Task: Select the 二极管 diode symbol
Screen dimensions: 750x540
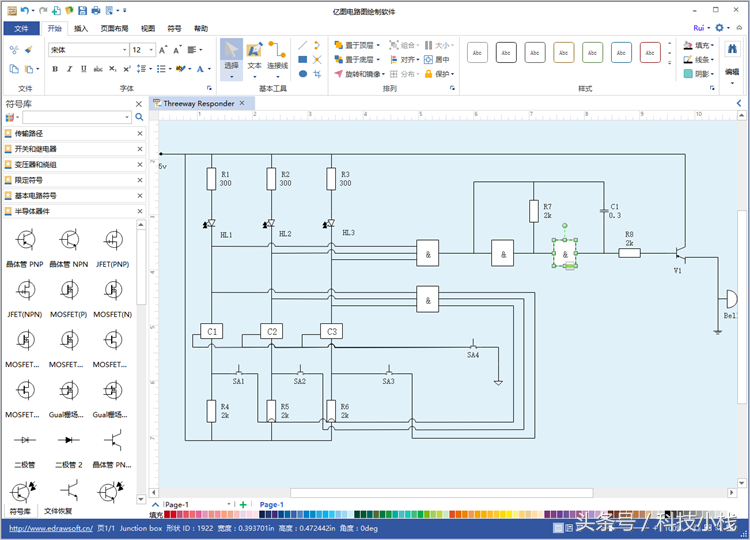Action: (x=25, y=449)
